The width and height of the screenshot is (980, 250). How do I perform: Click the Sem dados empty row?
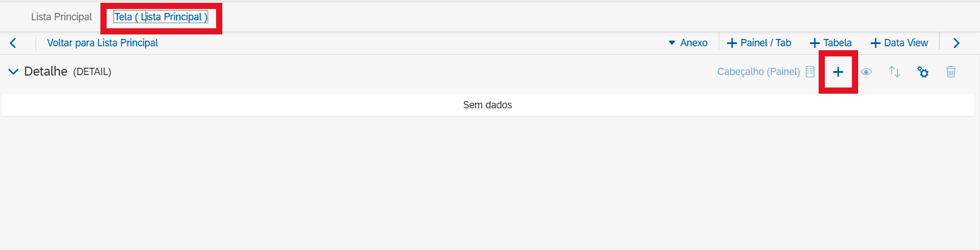point(487,105)
